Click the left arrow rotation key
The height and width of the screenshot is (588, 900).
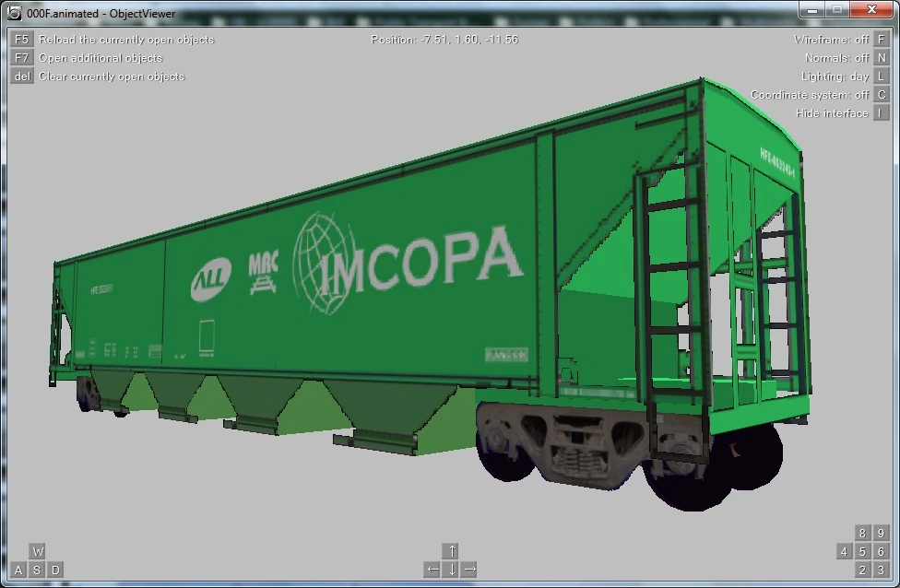coord(432,569)
